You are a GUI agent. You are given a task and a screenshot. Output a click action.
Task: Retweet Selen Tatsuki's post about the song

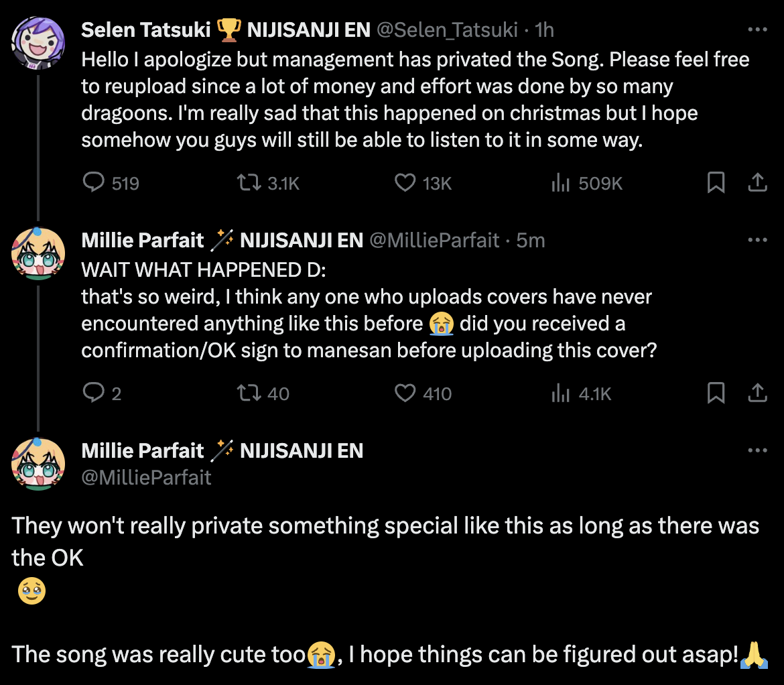(249, 182)
